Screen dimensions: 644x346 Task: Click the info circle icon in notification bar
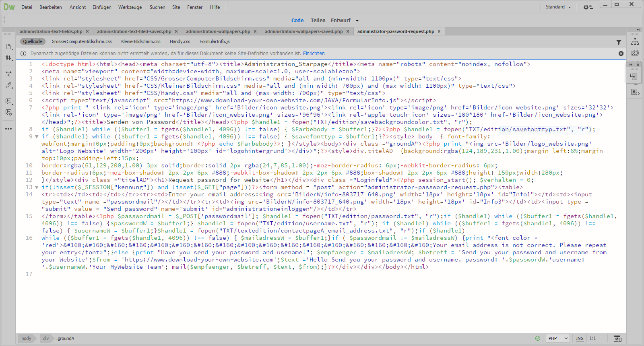pos(23,54)
